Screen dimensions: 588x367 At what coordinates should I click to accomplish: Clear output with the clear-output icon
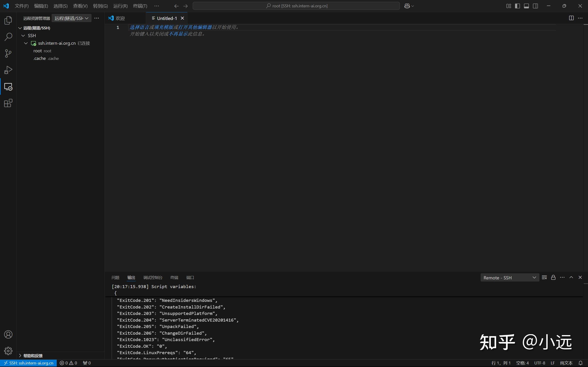[544, 278]
